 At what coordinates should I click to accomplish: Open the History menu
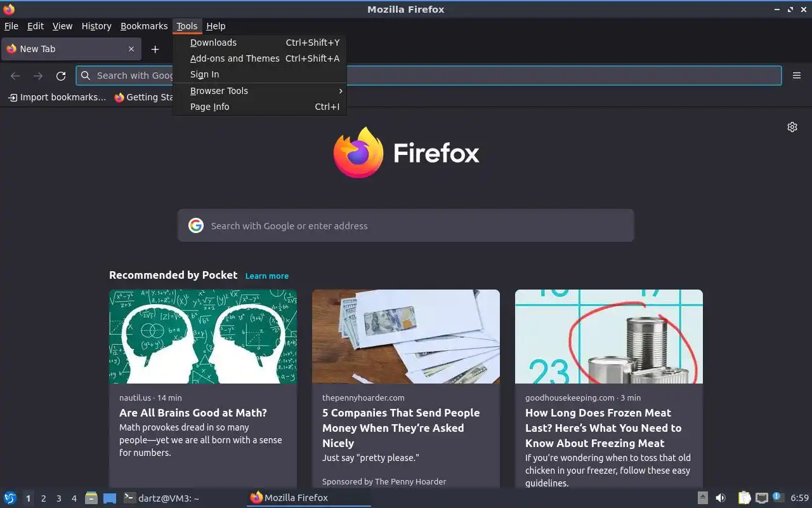[x=96, y=26]
